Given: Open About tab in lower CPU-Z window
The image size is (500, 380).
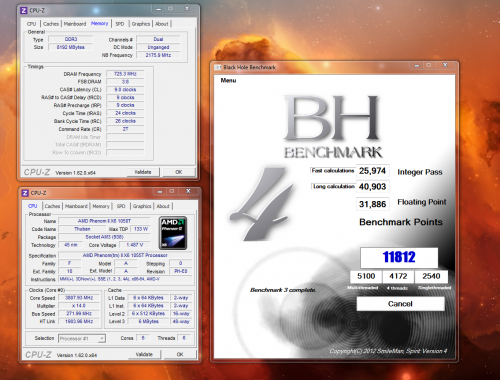Looking at the screenshot, I should click(x=163, y=206).
